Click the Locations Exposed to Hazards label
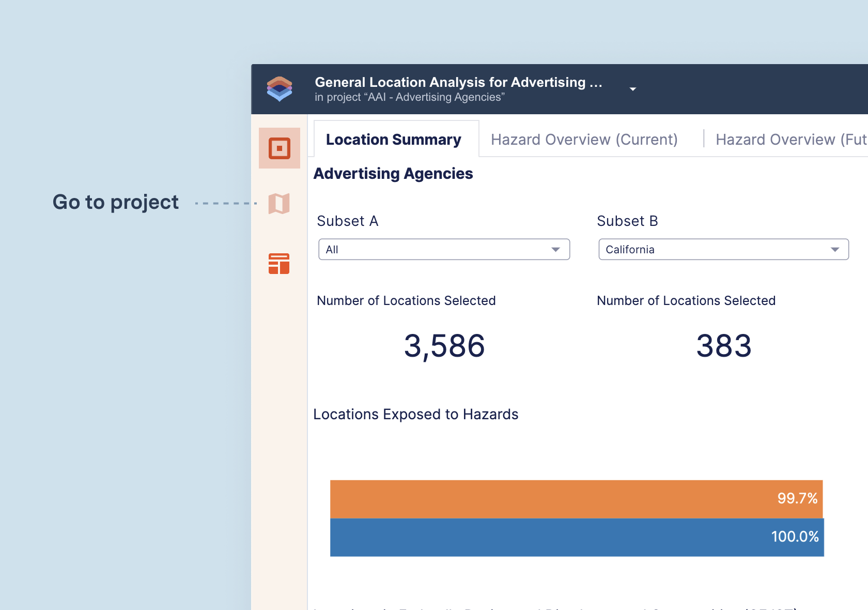The image size is (868, 610). click(x=416, y=415)
